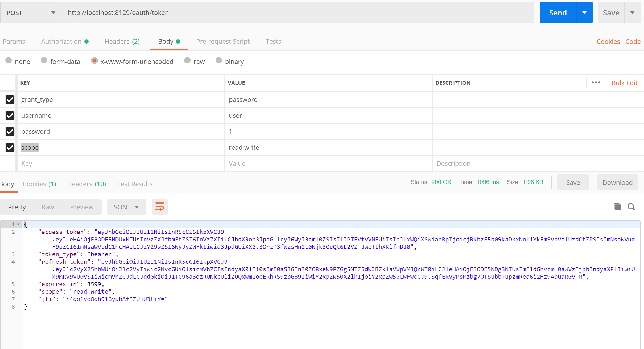Send the request

click(x=558, y=13)
